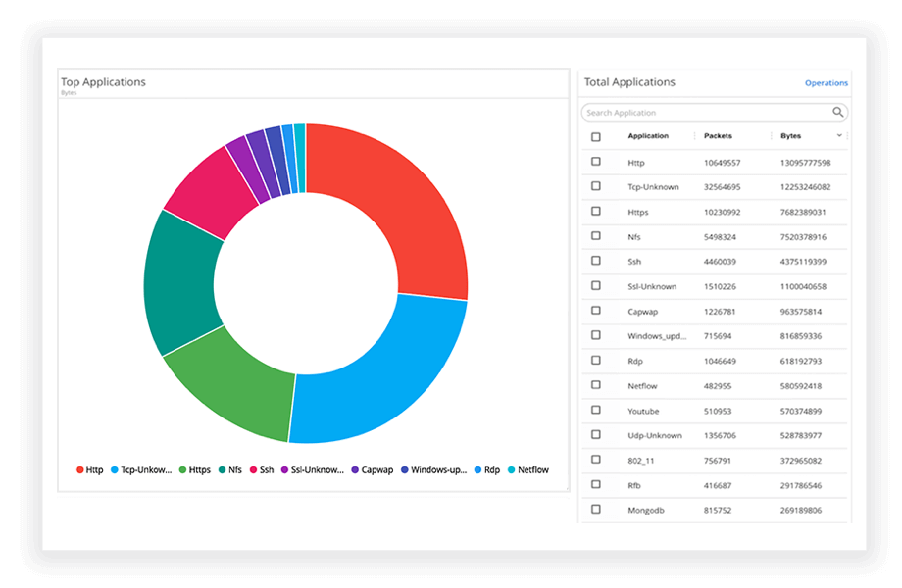Open the Operations link
902x588 pixels.
point(826,83)
